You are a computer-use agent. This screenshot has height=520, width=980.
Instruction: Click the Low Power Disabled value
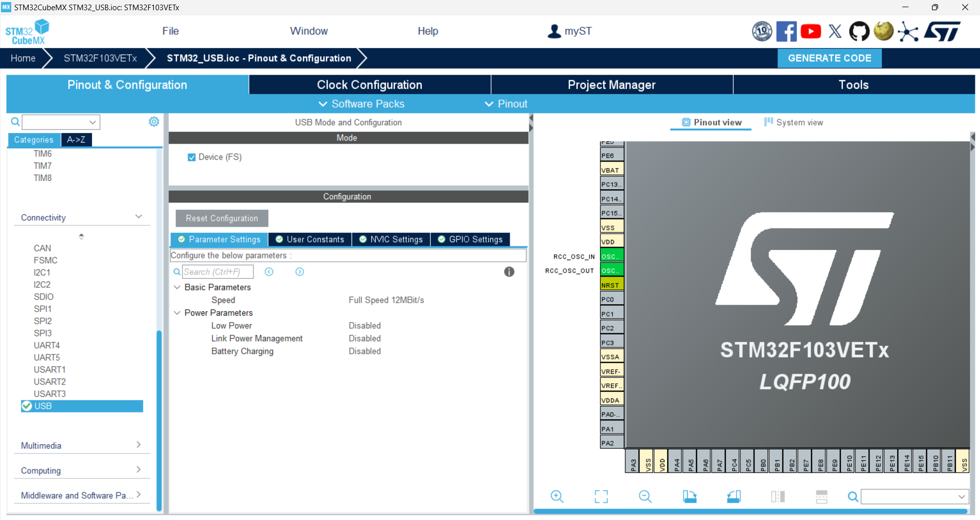(x=364, y=326)
